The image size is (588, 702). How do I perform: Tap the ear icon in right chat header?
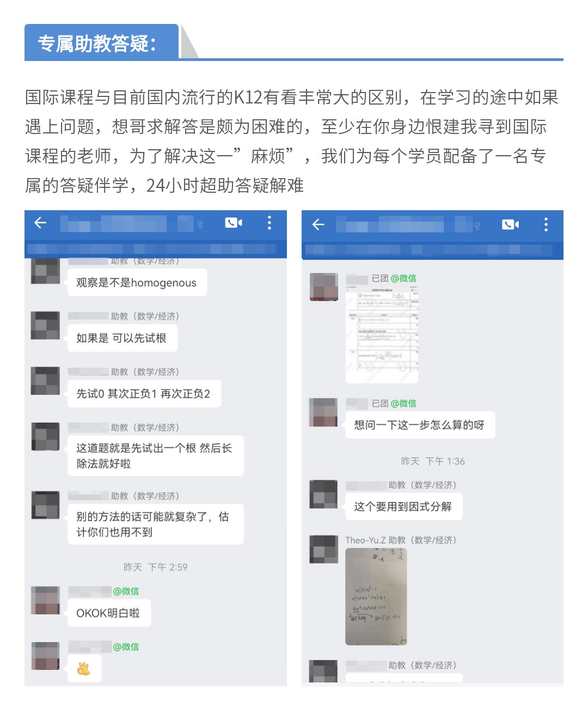click(x=477, y=226)
